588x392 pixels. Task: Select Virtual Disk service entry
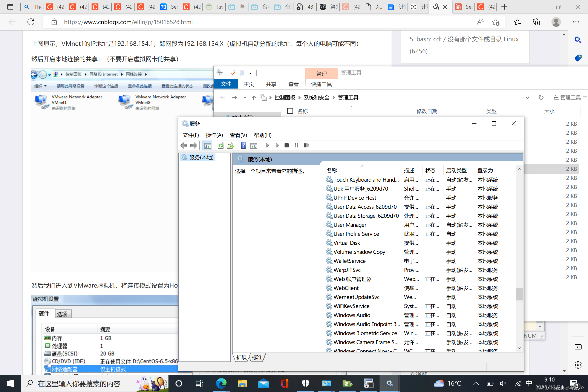[x=346, y=242]
